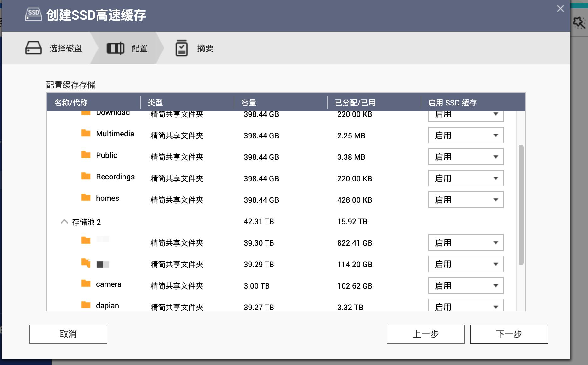Viewport: 588px width, 365px height.
Task: Click the Multimedia folder icon
Action: coord(86,134)
